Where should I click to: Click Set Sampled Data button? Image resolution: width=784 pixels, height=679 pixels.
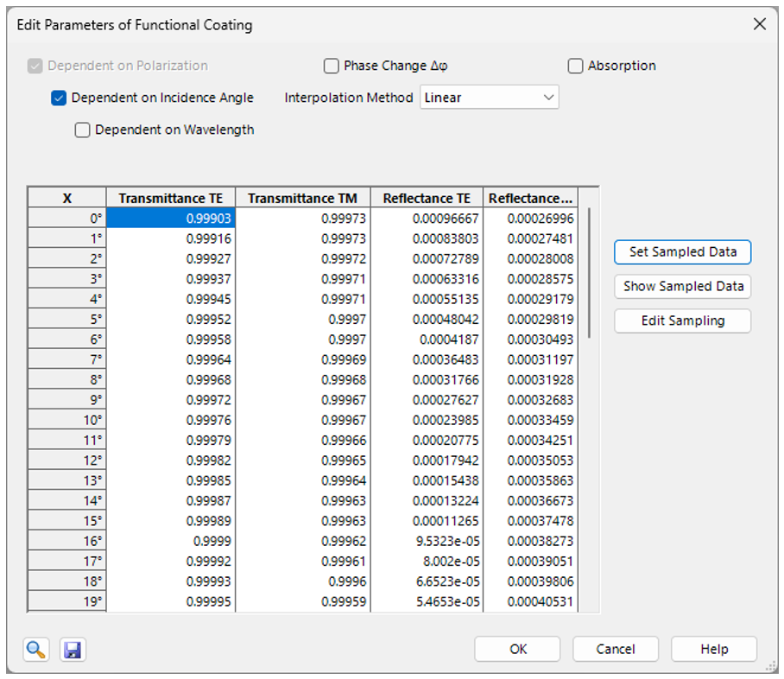click(x=682, y=251)
